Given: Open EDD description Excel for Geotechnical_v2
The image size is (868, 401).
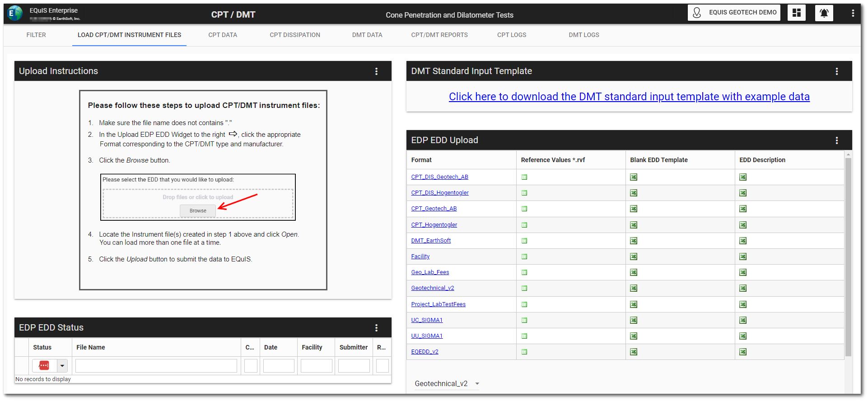Looking at the screenshot, I should click(743, 288).
